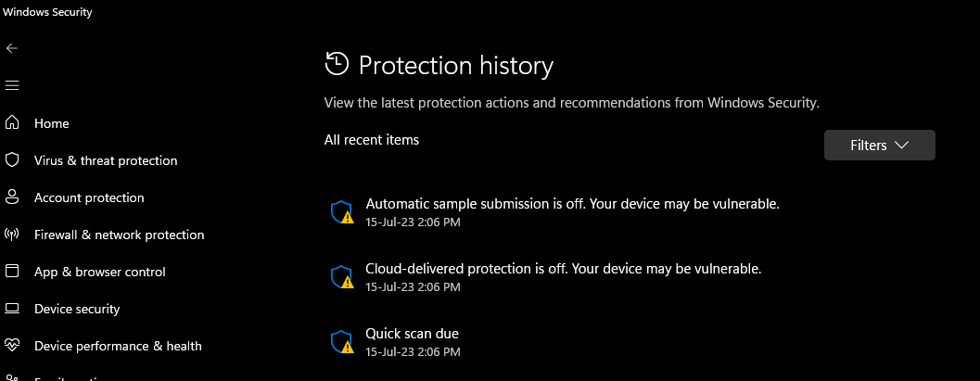Click the Home house icon
Screen dimensions: 980x381
(x=12, y=123)
